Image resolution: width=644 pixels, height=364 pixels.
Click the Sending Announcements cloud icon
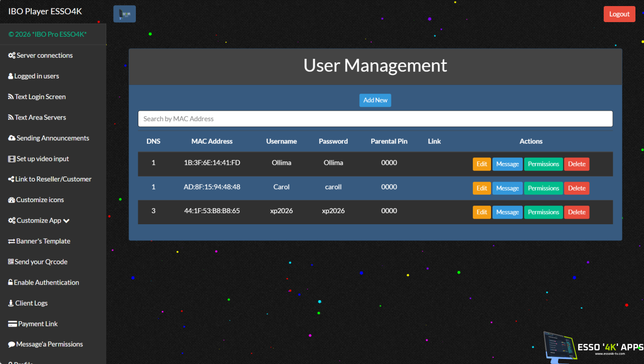pos(12,138)
